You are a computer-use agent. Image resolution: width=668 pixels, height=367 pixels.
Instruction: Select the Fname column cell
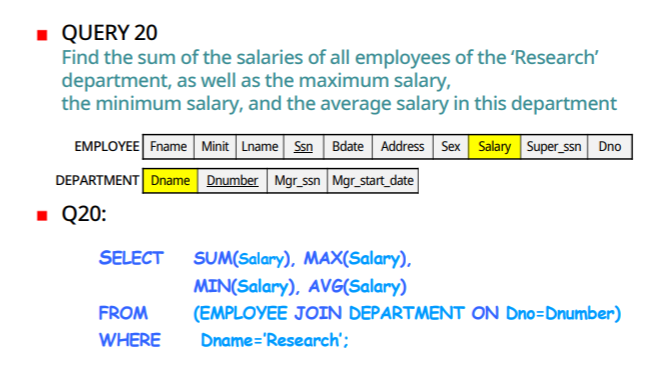pyautogui.click(x=168, y=147)
